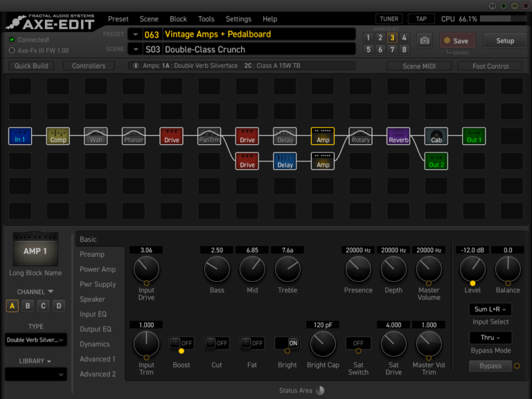
Task: Toggle the Boost switch on
Action: point(181,343)
